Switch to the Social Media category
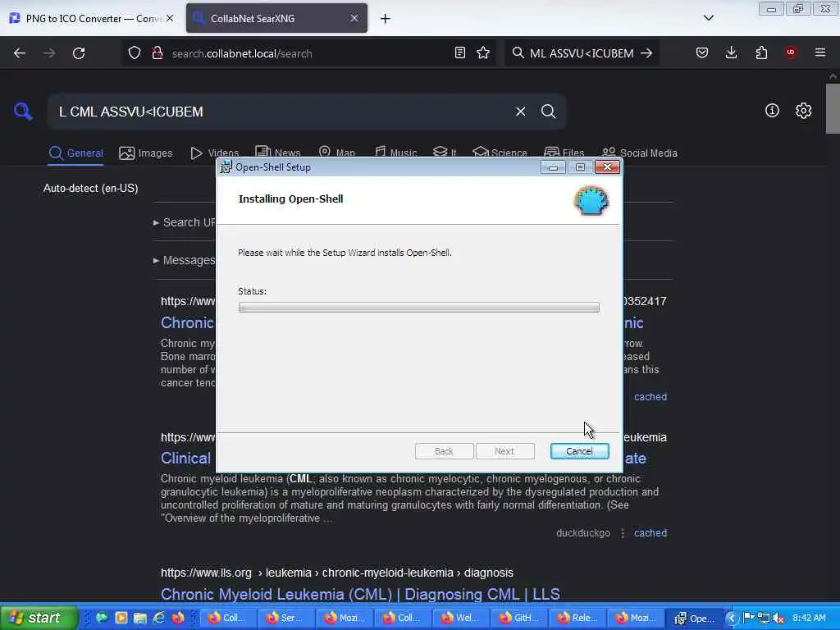This screenshot has width=840, height=630. point(640,153)
